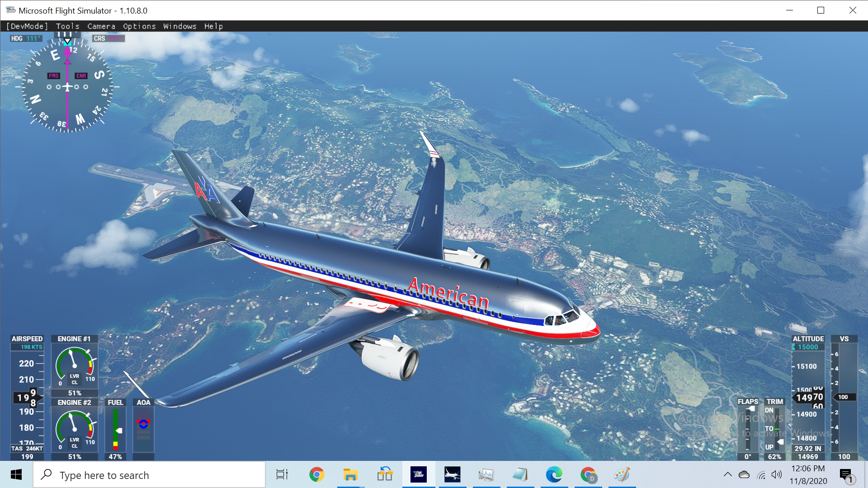Open Chrome with D profile badge
This screenshot has width=868, height=488.
[x=588, y=475]
